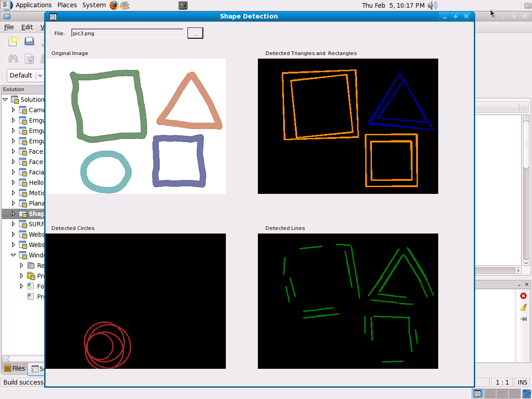Click the Detected Triangles and Rectangles image

(x=348, y=126)
